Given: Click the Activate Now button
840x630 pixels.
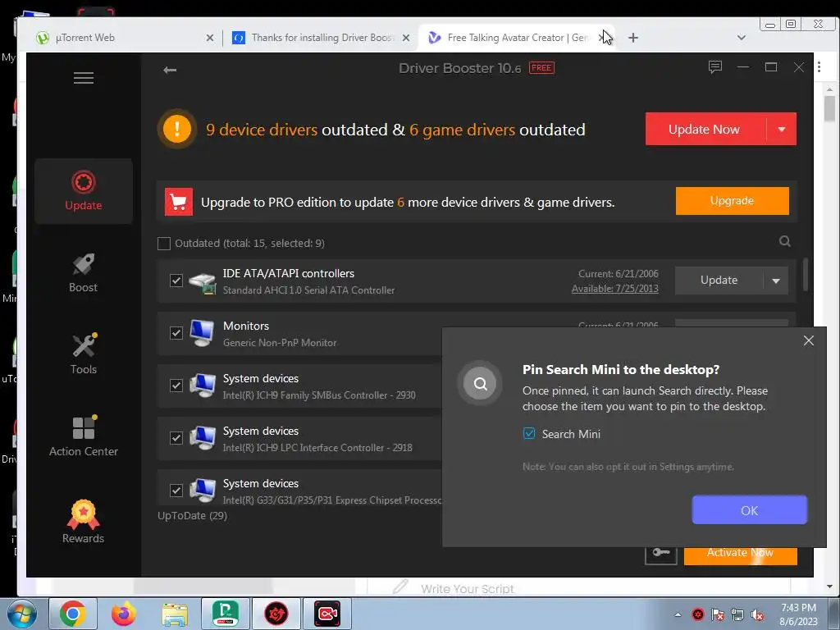Looking at the screenshot, I should click(740, 555).
